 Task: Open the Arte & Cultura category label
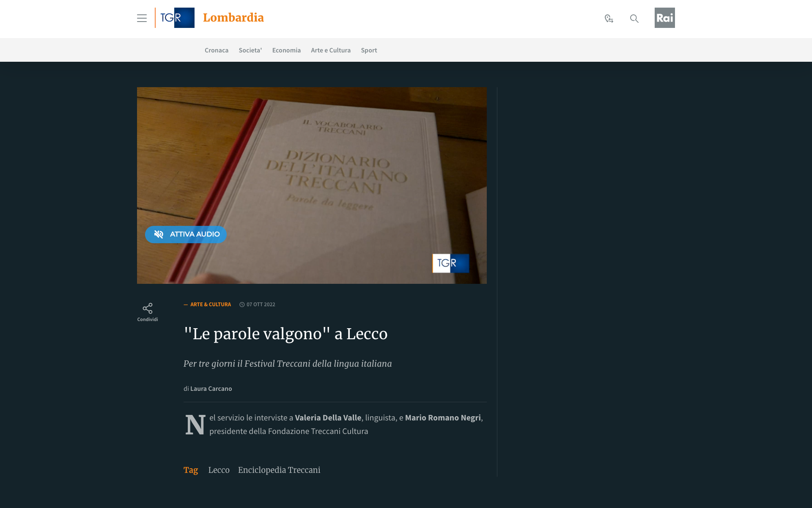[x=211, y=305]
